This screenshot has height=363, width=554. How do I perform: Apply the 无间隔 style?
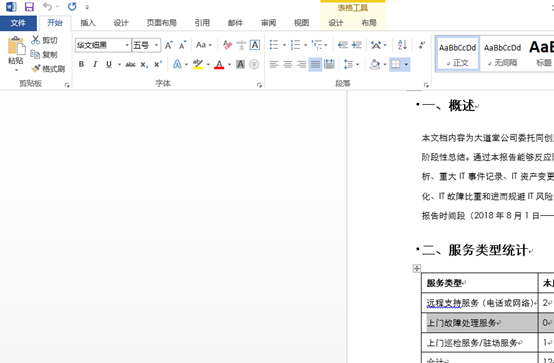pos(502,54)
